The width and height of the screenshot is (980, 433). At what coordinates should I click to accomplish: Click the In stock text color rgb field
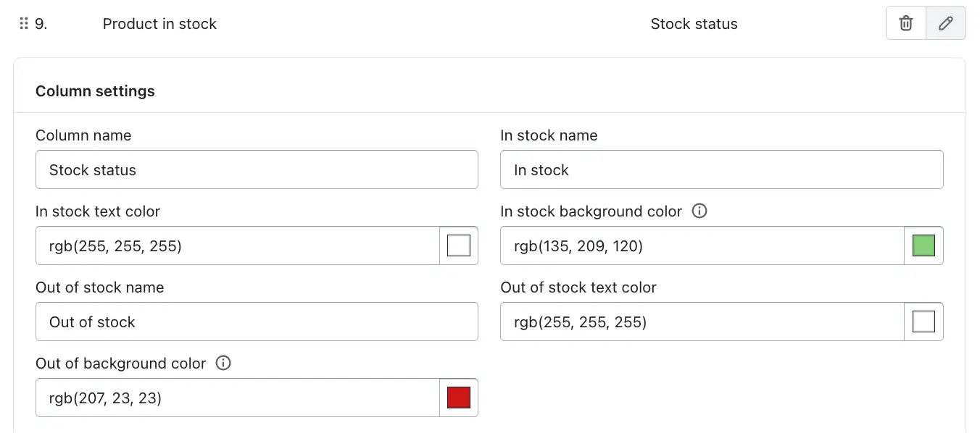point(237,245)
